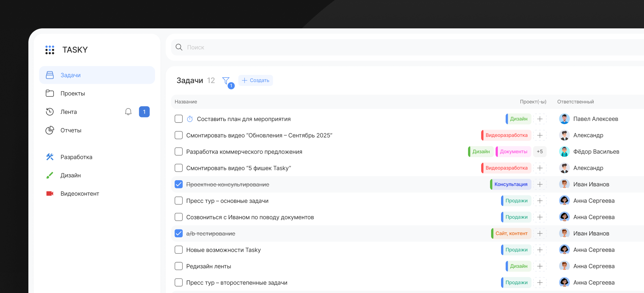
Task: Open the Задачи section in sidebar
Action: (x=97, y=75)
